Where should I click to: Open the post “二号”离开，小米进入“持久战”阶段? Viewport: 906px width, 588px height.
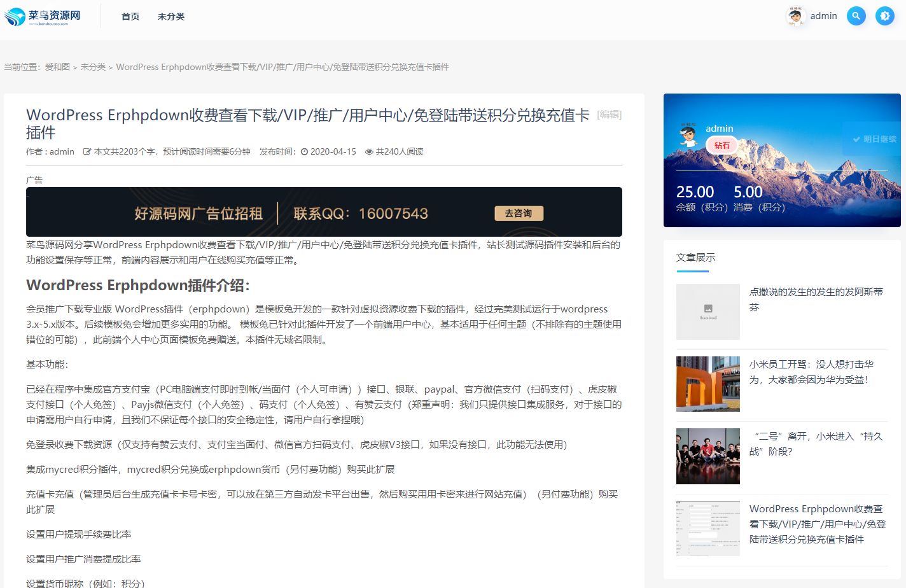tap(816, 444)
